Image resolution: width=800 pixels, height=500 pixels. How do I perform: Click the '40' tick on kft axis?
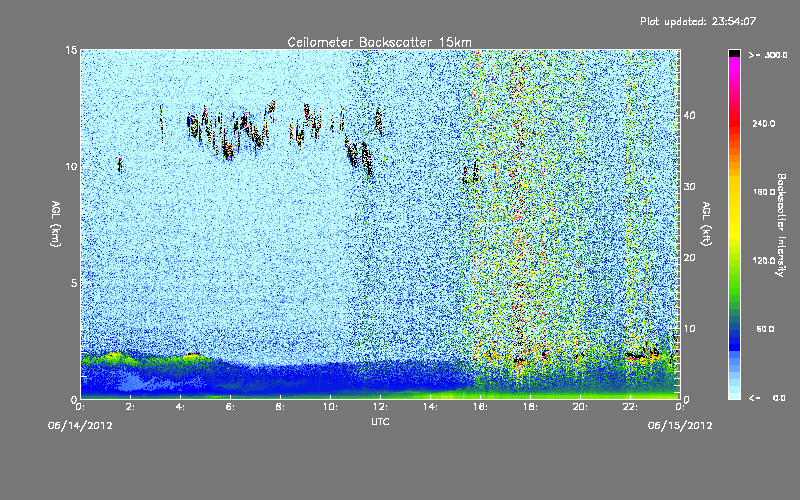tap(689, 115)
